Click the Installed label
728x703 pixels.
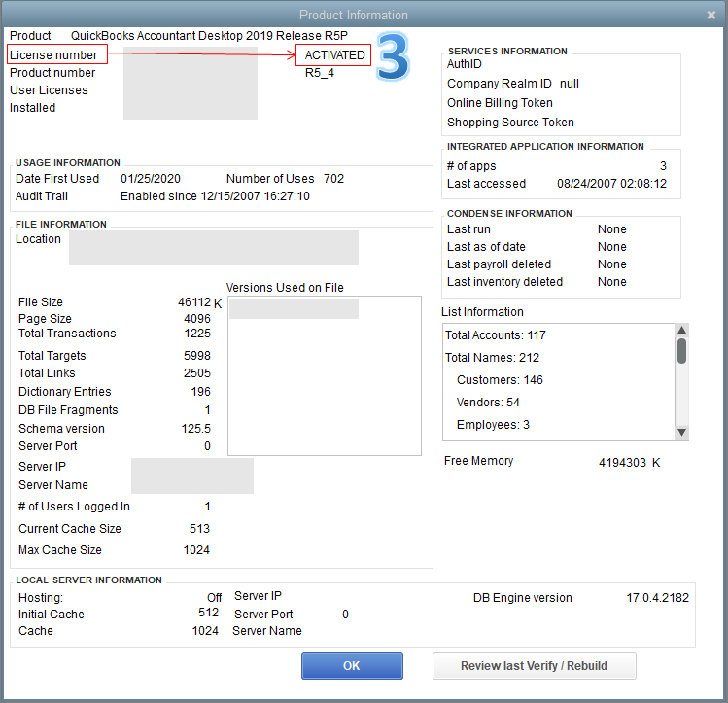coord(32,108)
